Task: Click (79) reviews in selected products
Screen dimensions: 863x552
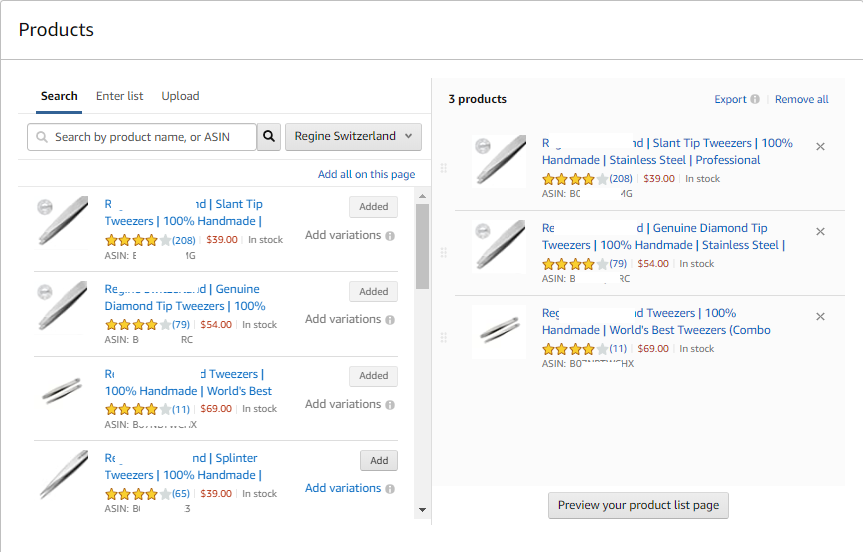Action: click(x=618, y=264)
